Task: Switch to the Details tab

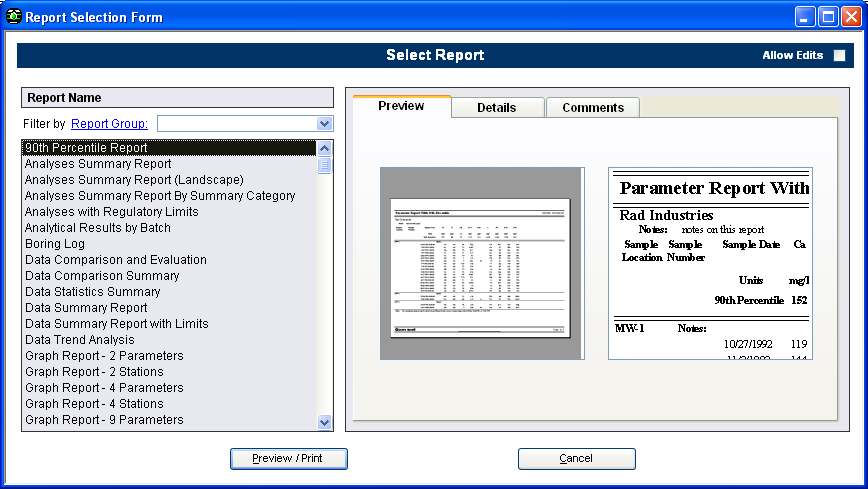Action: [x=497, y=107]
